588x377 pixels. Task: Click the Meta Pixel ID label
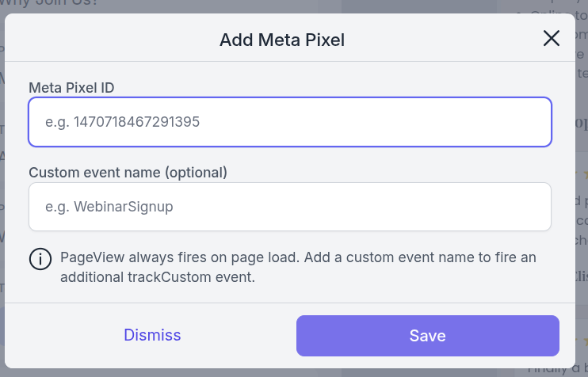point(71,88)
